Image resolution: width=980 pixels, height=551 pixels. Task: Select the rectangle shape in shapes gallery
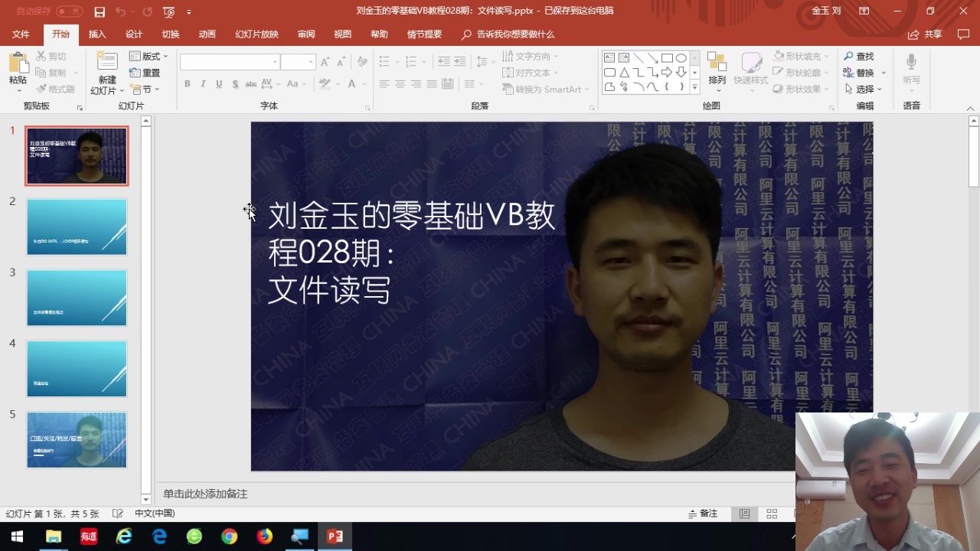coord(667,58)
